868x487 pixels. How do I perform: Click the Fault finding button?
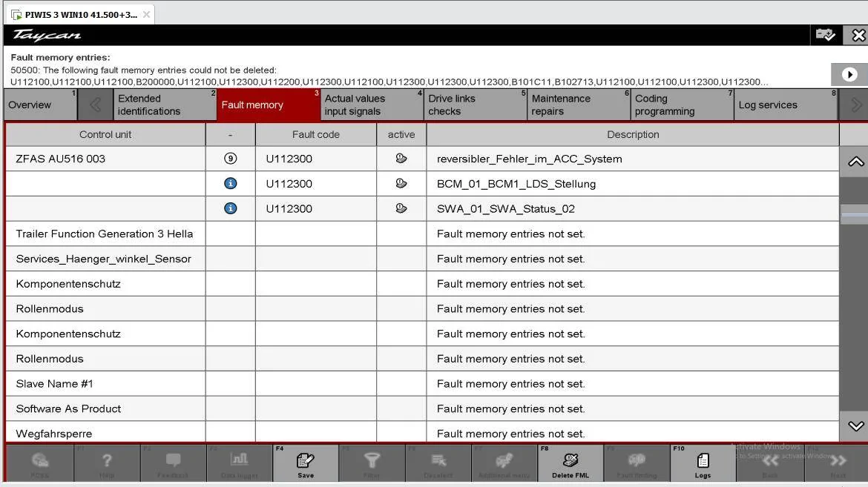[637, 463]
